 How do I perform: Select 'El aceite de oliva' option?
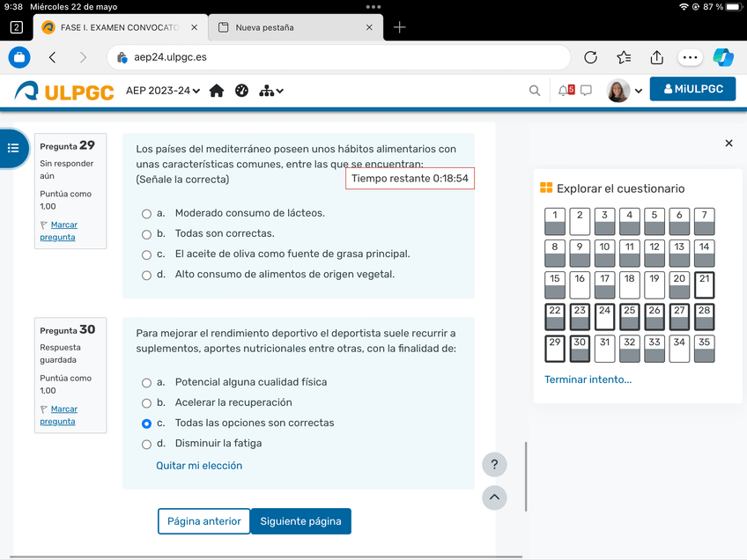point(146,254)
